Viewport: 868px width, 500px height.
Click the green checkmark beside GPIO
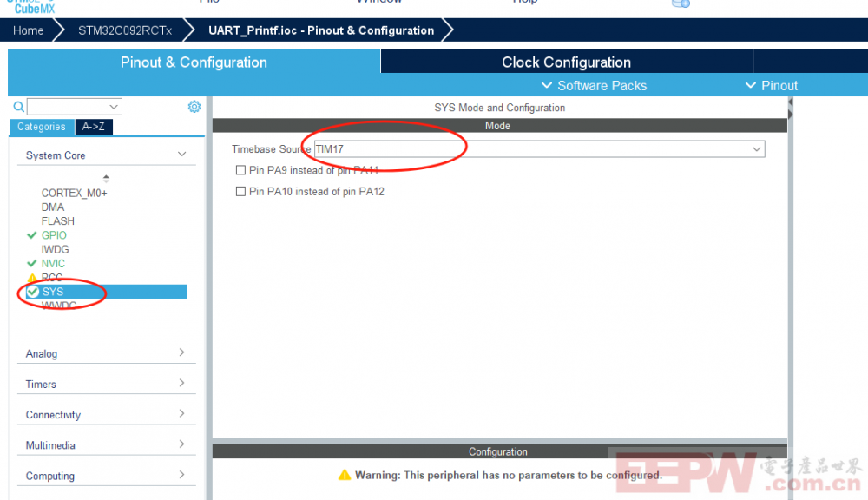(x=32, y=235)
